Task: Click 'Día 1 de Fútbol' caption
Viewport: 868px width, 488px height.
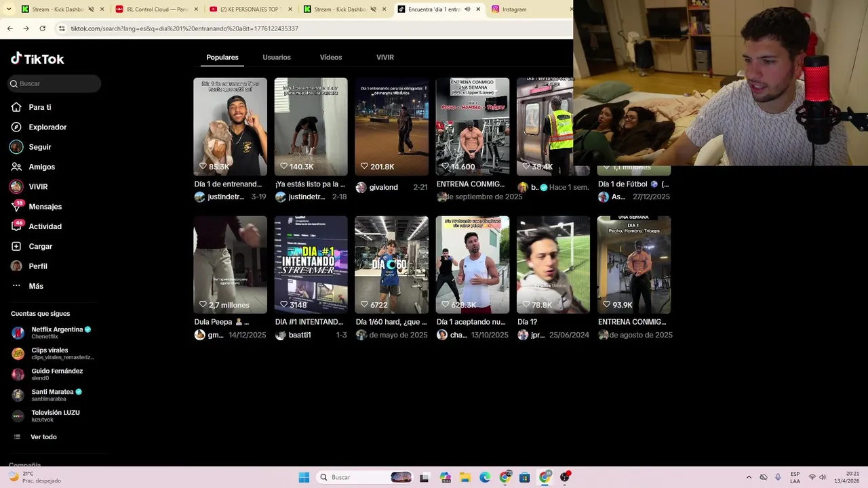Action: point(633,184)
